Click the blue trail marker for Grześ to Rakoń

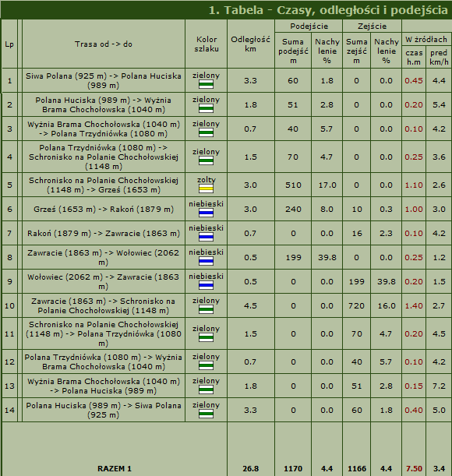click(x=206, y=213)
